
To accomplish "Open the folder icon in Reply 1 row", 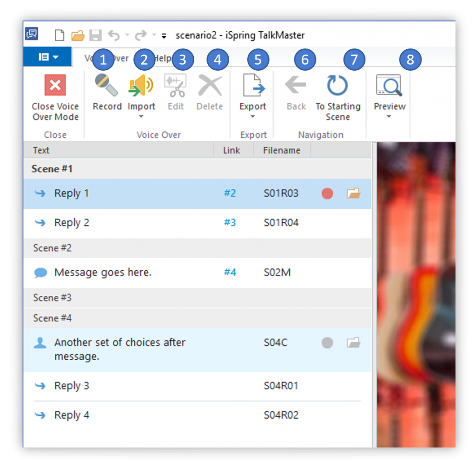I will [x=353, y=194].
